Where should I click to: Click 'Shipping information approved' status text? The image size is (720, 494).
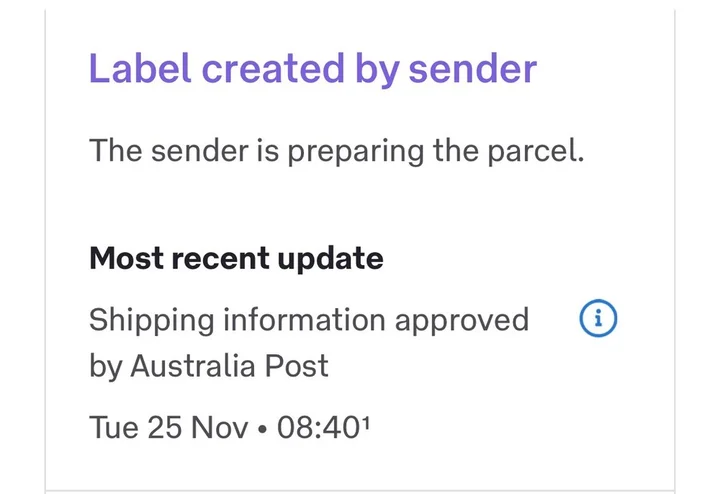(x=309, y=320)
